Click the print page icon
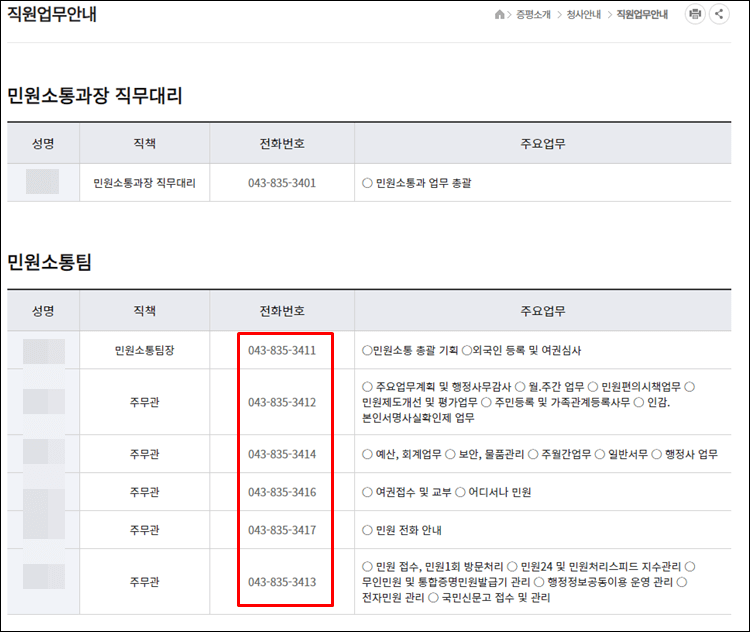This screenshot has height=632, width=750. coord(695,14)
